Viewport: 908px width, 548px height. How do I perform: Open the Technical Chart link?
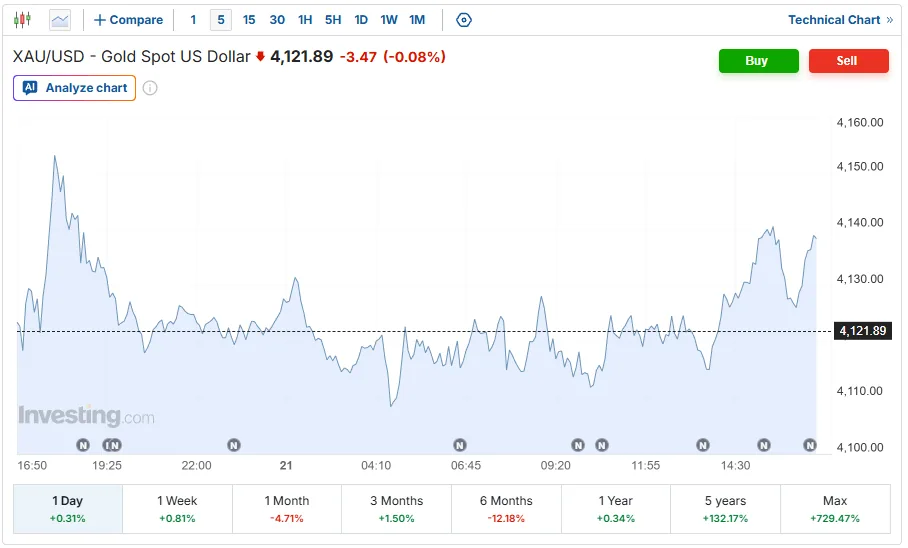click(834, 20)
